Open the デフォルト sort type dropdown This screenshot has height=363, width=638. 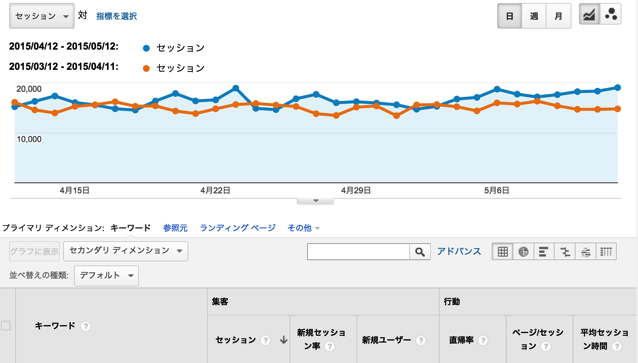coord(106,276)
